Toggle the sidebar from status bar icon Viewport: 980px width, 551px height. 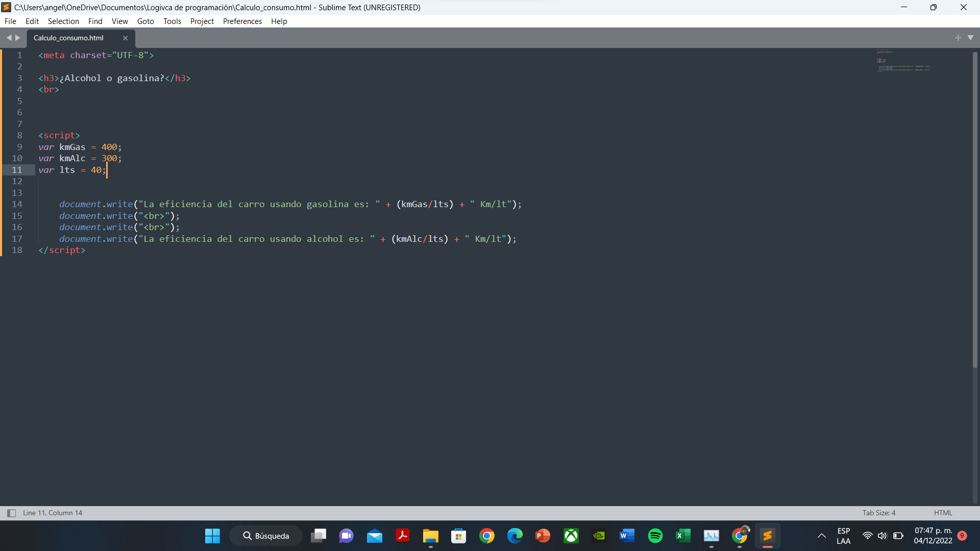coord(11,513)
